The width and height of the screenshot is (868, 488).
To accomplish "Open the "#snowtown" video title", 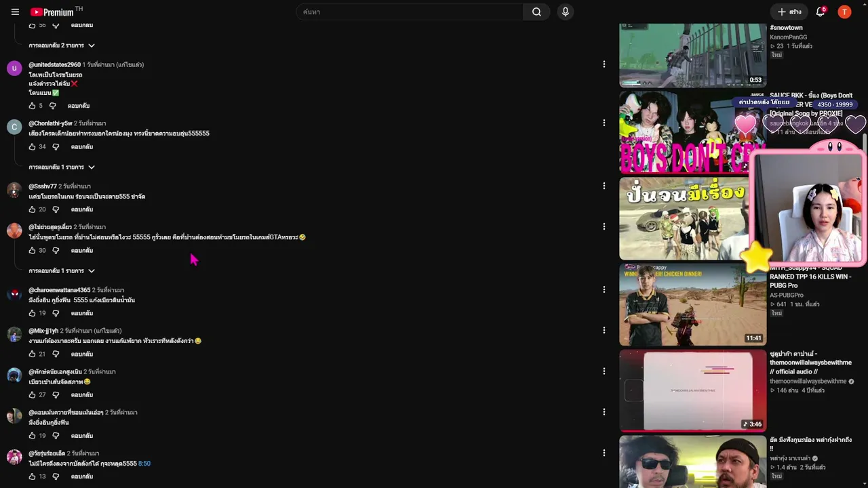I will click(786, 28).
